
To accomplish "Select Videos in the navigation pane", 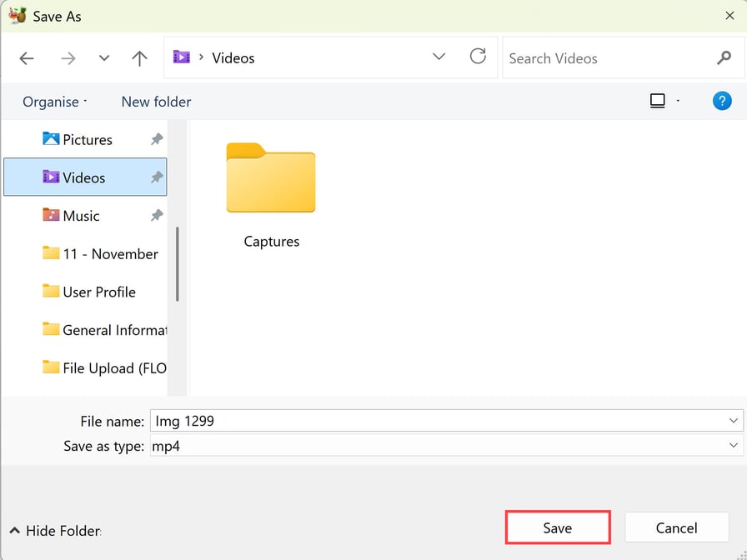I will point(85,177).
